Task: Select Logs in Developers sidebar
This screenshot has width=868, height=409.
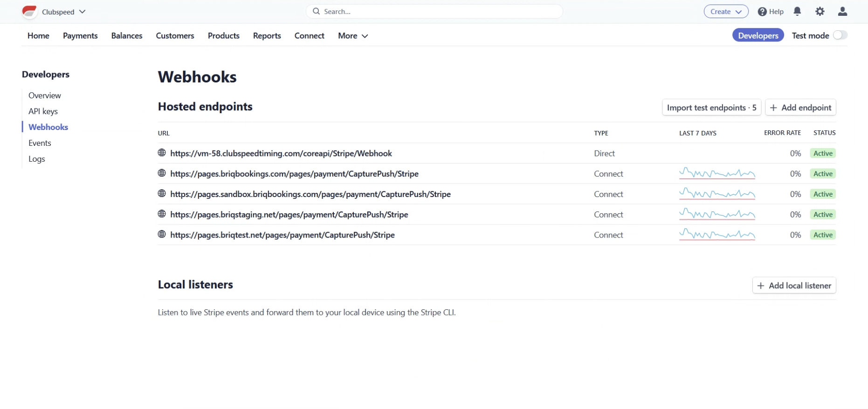Action: [37, 159]
